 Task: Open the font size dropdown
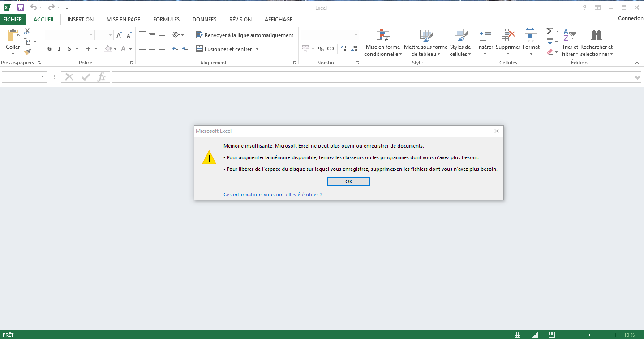(x=110, y=35)
